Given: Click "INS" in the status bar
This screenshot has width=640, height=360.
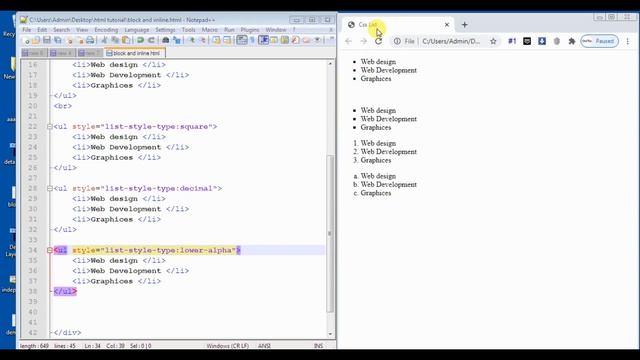Looking at the screenshot, I should click(318, 346).
